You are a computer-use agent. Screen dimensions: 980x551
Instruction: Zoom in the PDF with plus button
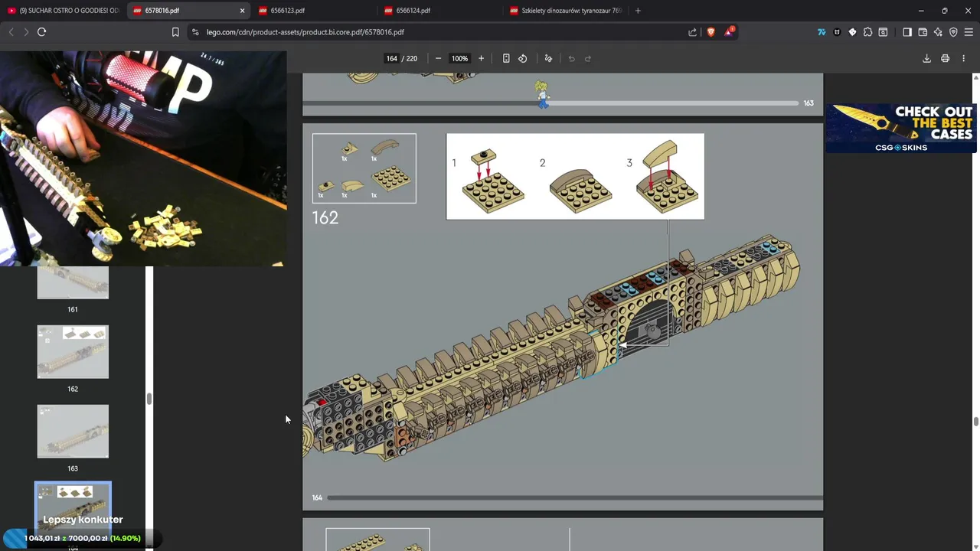tap(481, 58)
